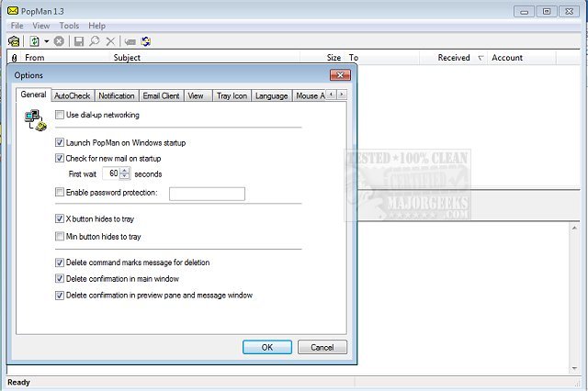The height and width of the screenshot is (391, 588).
Task: Click the check mail refresh icon
Action: pos(35,41)
